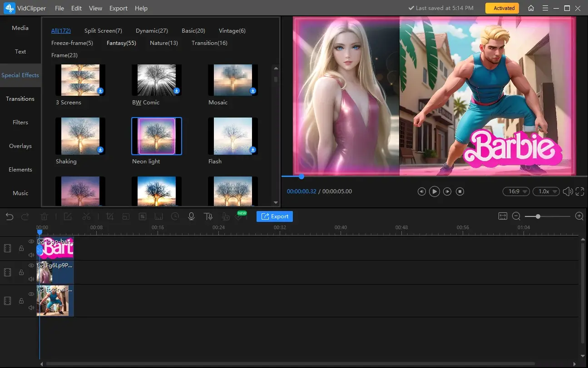Download the Flash effect
This screenshot has width=588, height=368.
(x=253, y=150)
